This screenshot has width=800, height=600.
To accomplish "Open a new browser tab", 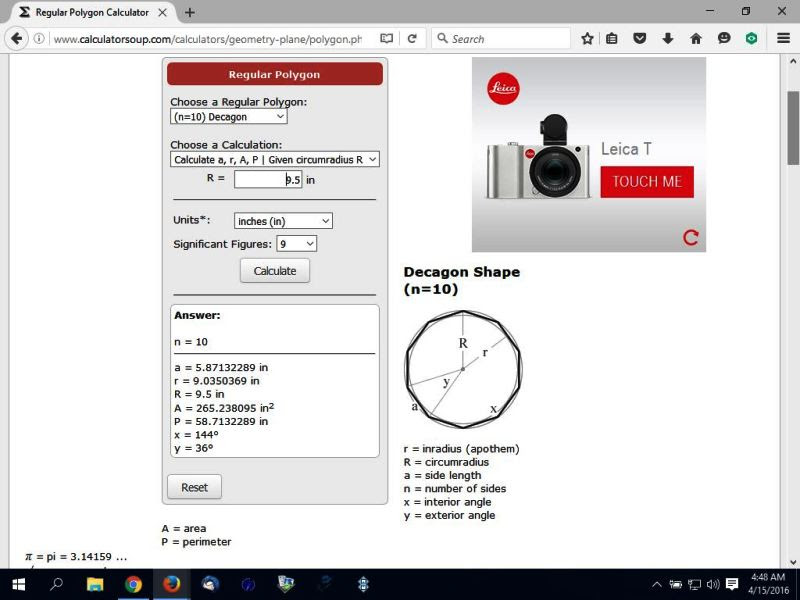I will coord(190,13).
